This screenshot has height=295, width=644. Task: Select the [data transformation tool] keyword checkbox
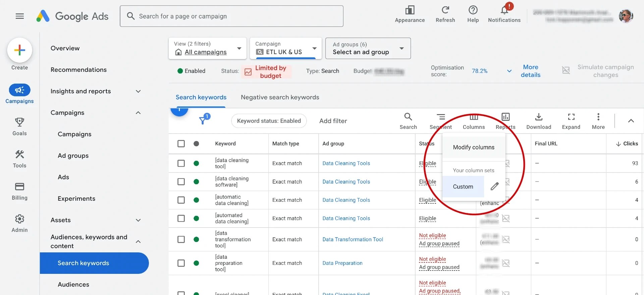181,239
